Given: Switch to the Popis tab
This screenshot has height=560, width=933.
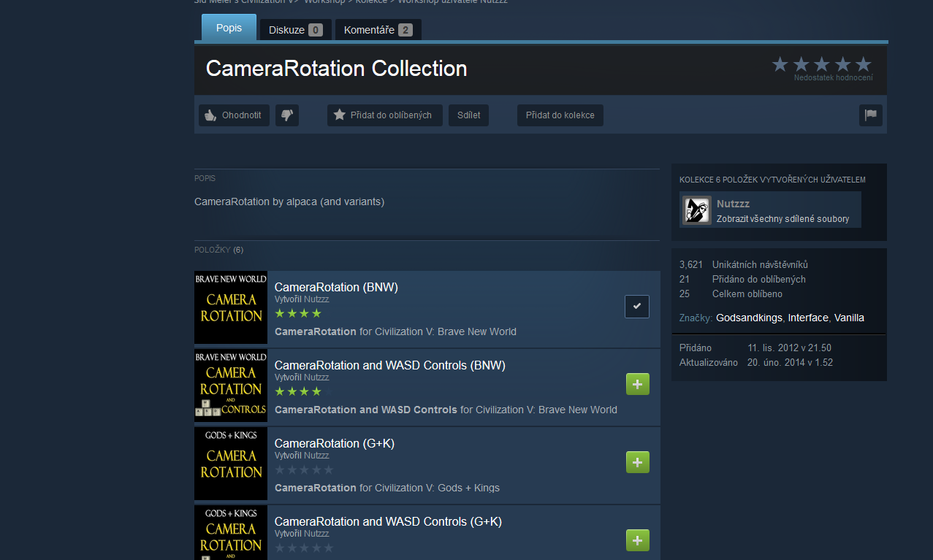Looking at the screenshot, I should pyautogui.click(x=229, y=28).
